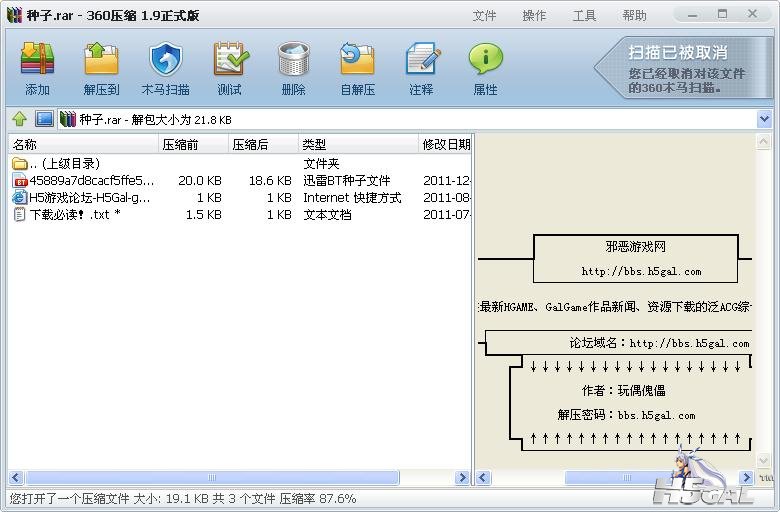The width and height of the screenshot is (780, 512).
Task: Click the 解压到 (Extract to) icon
Action: [x=101, y=67]
